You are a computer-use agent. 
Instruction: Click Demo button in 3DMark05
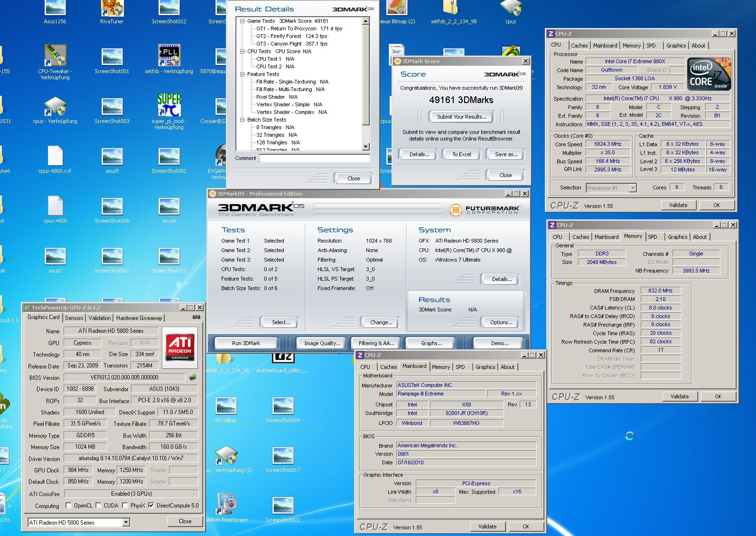pos(499,343)
